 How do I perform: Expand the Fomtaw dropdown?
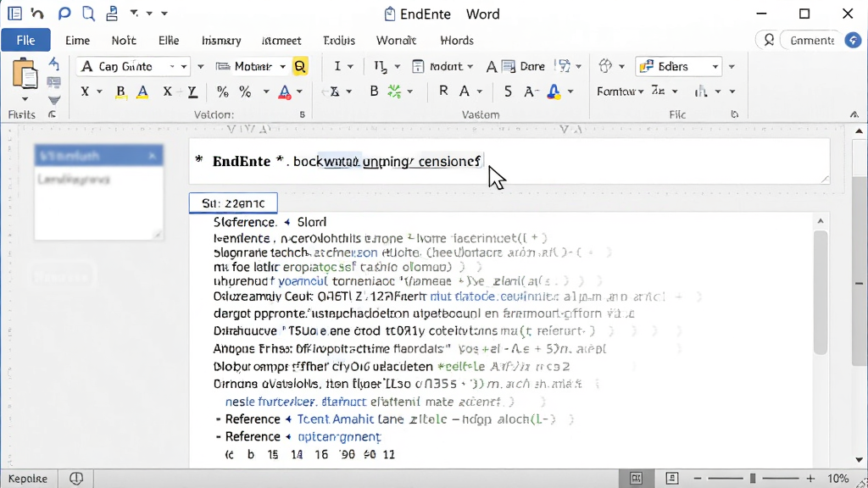(x=641, y=91)
